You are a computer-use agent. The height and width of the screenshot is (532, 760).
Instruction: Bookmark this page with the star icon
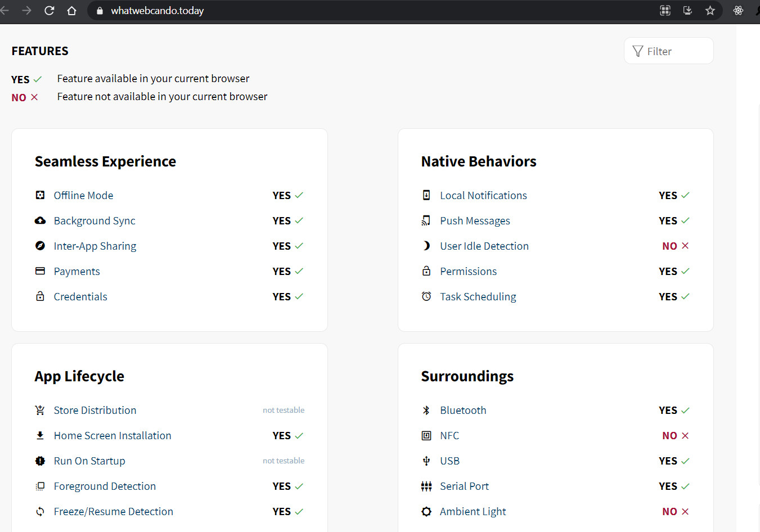(710, 11)
